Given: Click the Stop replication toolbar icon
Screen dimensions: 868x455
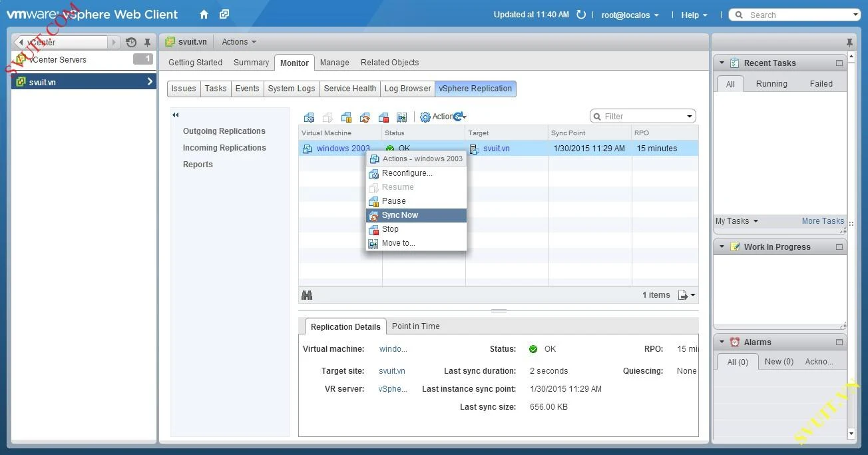Looking at the screenshot, I should pyautogui.click(x=383, y=117).
